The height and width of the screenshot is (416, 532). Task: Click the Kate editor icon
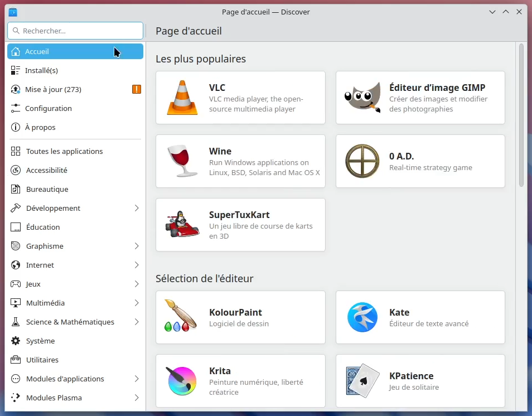coord(362,317)
